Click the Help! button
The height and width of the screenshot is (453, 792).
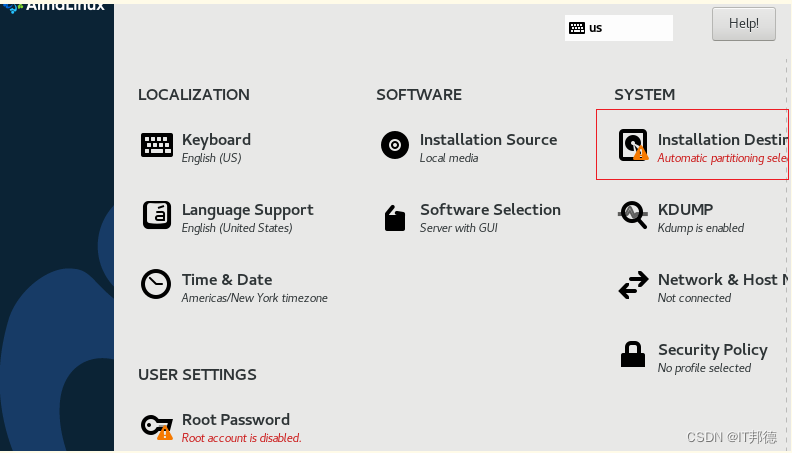(744, 24)
